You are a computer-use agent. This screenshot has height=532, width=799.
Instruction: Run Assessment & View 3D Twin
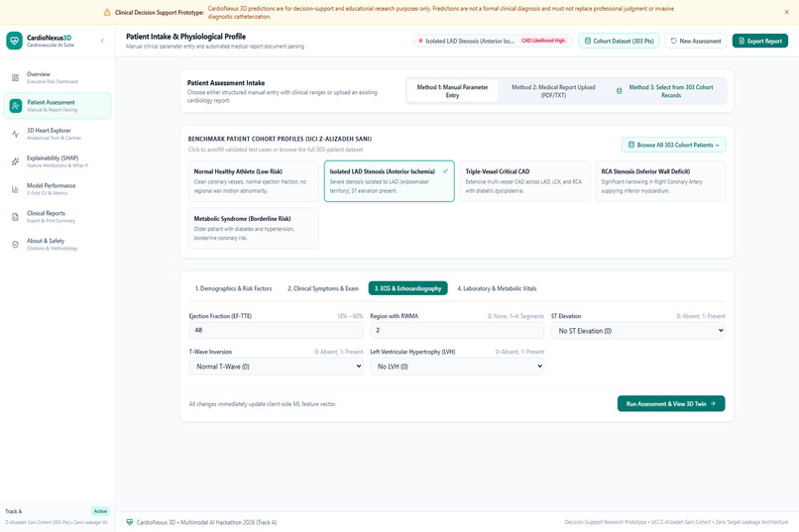pos(671,404)
